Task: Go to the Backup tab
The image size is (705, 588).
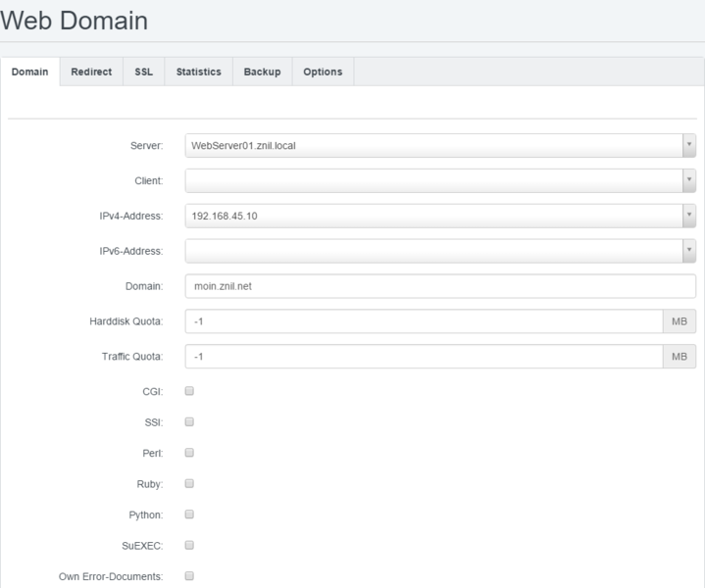Action: (262, 73)
